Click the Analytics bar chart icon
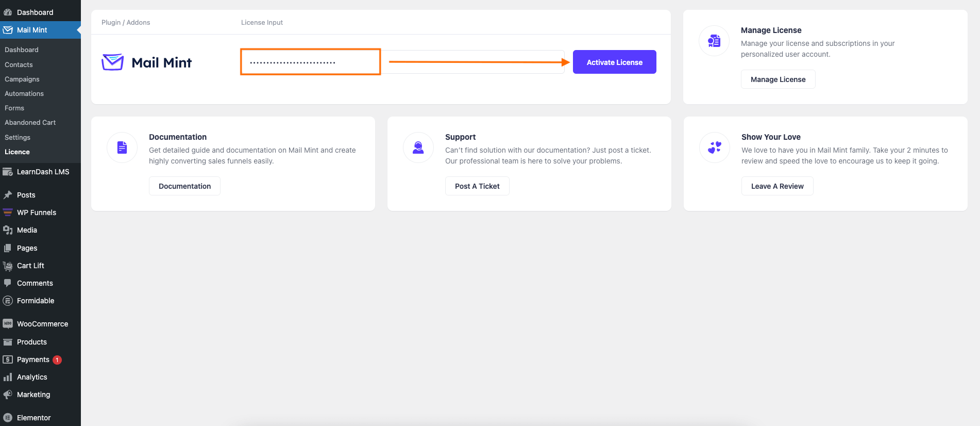The width and height of the screenshot is (980, 426). click(x=8, y=377)
